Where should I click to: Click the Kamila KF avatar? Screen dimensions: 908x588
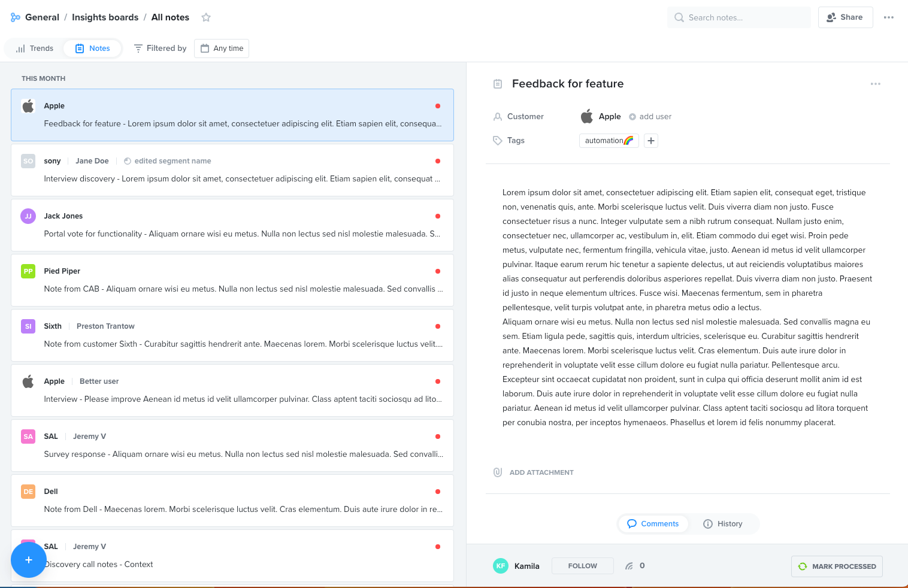pos(501,566)
